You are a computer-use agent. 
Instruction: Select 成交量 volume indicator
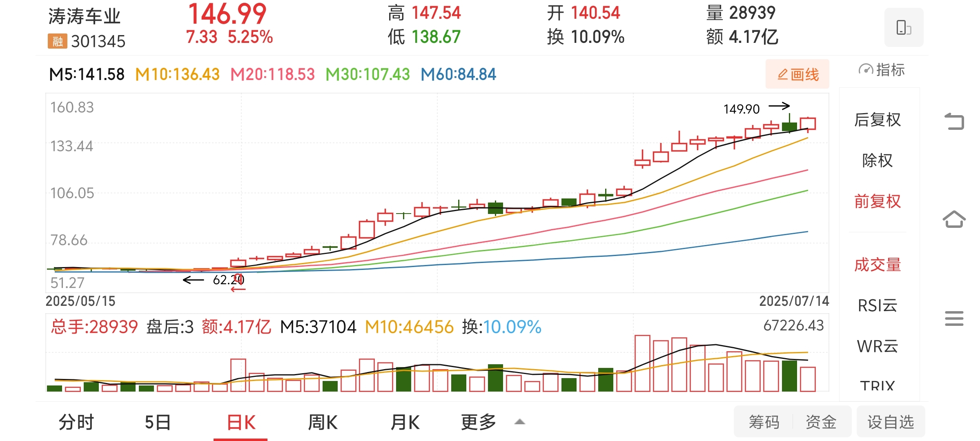[x=878, y=265]
